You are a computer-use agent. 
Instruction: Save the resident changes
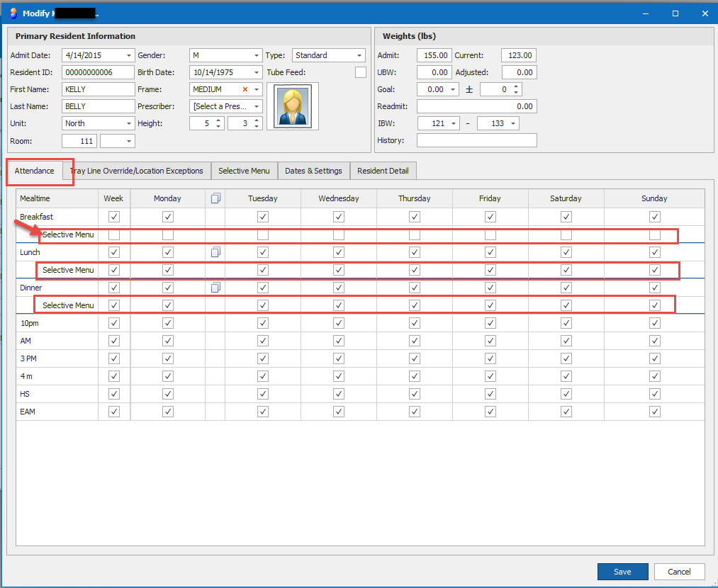click(x=622, y=572)
